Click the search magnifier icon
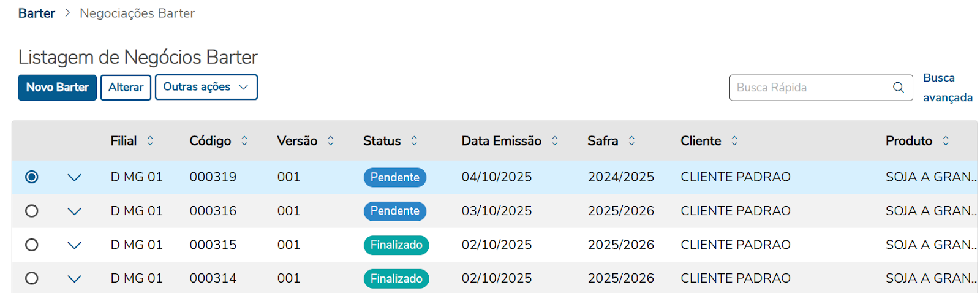The width and height of the screenshot is (980, 293). (x=898, y=88)
